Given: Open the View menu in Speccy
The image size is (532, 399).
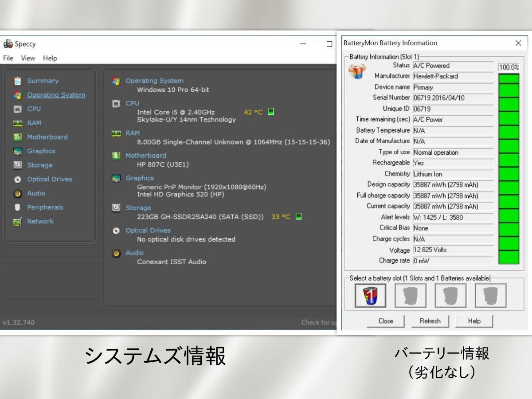Looking at the screenshot, I should pyautogui.click(x=28, y=58).
